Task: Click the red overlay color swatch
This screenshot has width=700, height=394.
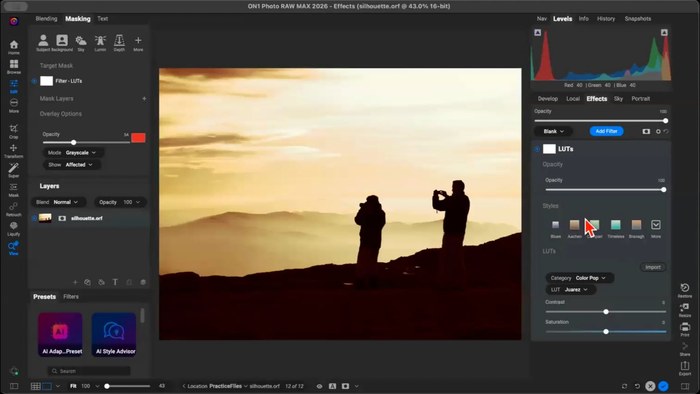Action: coord(138,138)
